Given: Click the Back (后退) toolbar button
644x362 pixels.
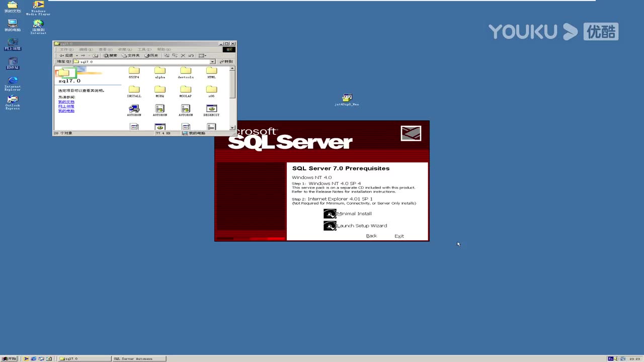Looking at the screenshot, I should click(x=65, y=55).
